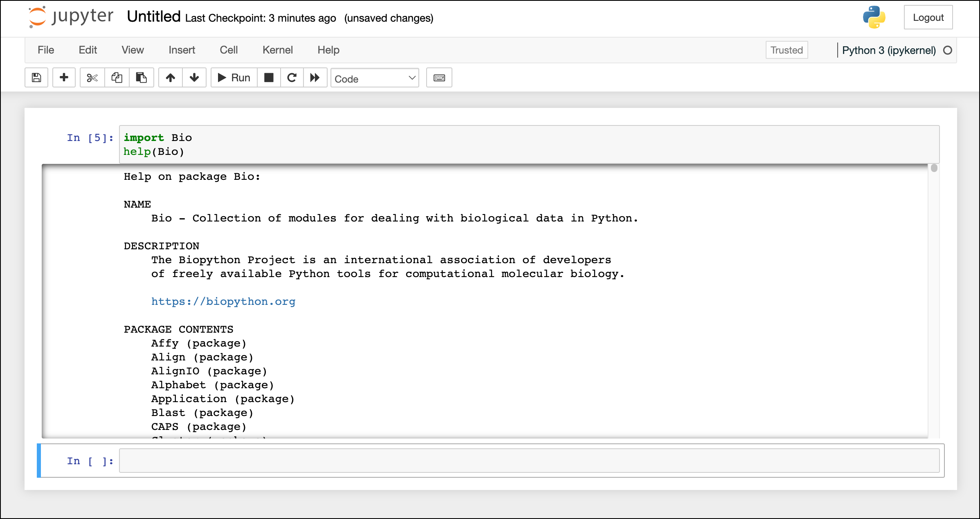The width and height of the screenshot is (980, 519).
Task: Interrupt the kernel with the stop icon
Action: (x=269, y=78)
